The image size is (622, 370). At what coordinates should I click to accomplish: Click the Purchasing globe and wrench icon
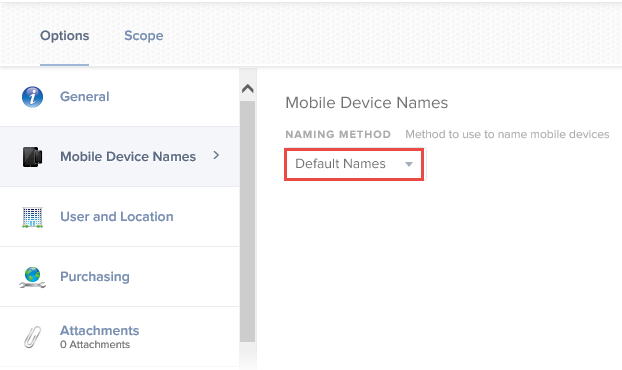tap(32, 277)
